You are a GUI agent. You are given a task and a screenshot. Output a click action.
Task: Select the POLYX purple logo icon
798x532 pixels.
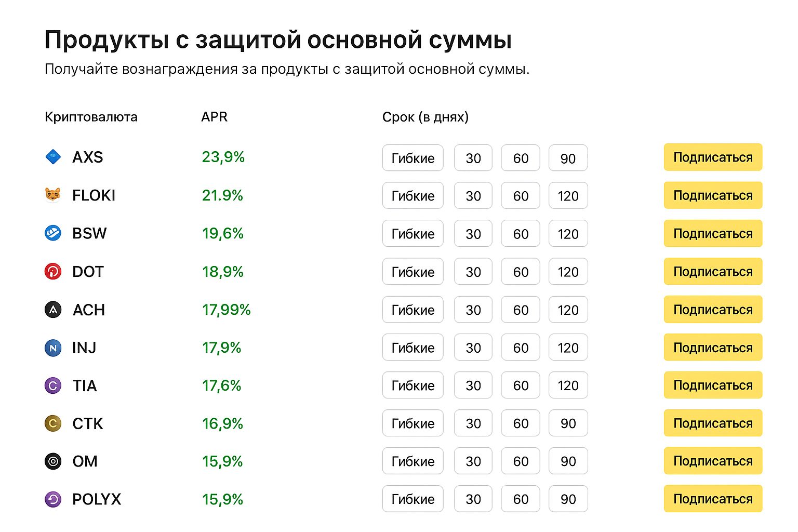click(x=53, y=499)
